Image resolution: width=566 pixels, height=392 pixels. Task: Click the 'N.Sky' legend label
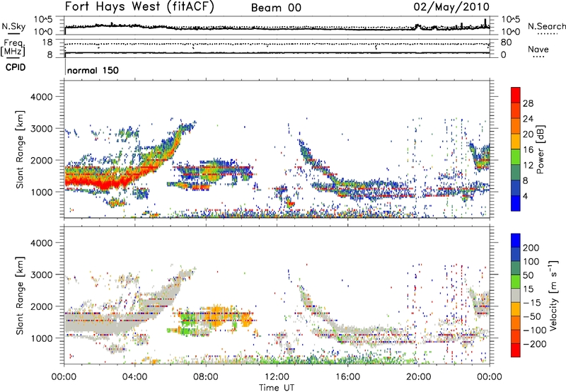(13, 26)
